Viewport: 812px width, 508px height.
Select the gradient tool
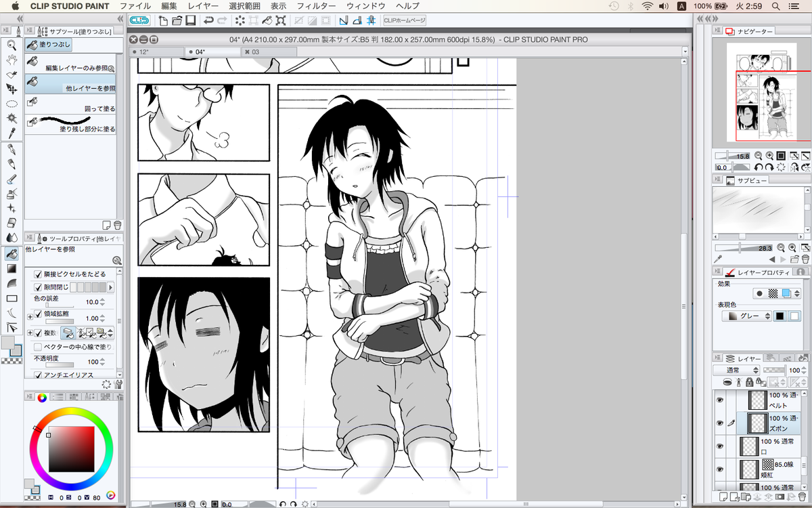point(12,268)
